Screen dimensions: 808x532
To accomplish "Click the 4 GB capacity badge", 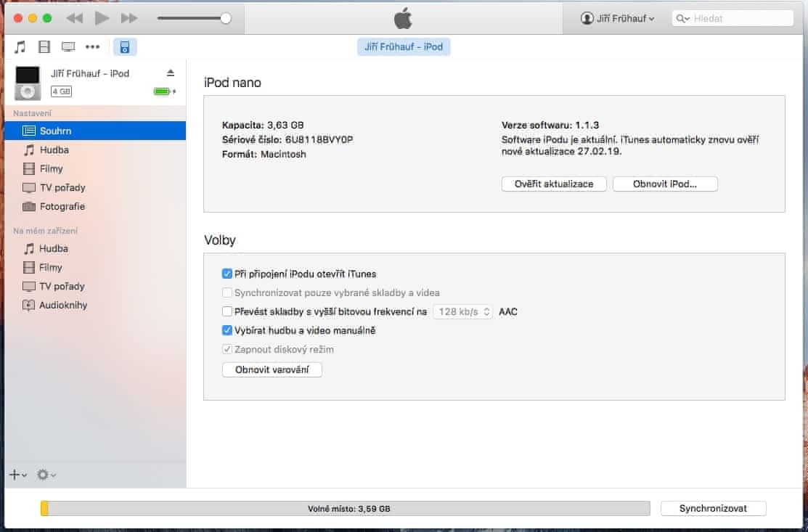I will (61, 91).
